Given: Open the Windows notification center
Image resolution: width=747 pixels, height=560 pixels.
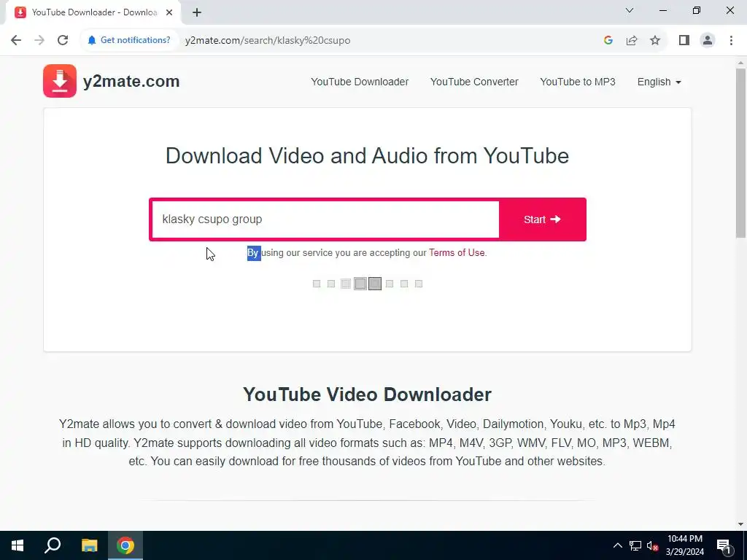Looking at the screenshot, I should [x=723, y=545].
